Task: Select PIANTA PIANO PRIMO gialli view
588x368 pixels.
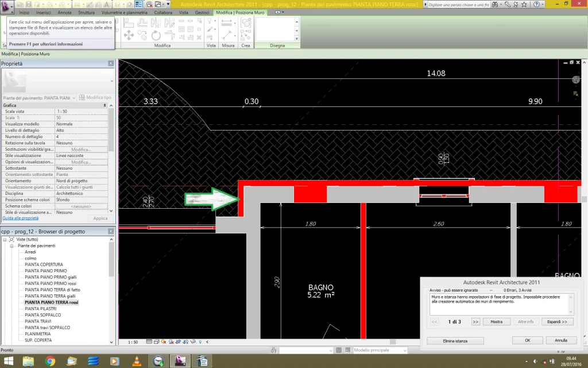Action: 51,277
